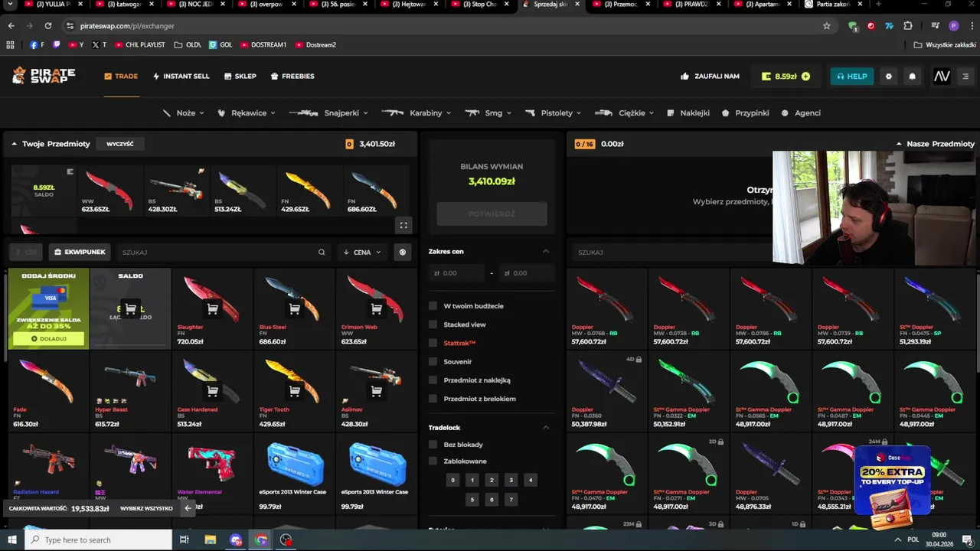This screenshot has height=551, width=980.
Task: Switch to TRADE tab
Action: click(x=121, y=77)
